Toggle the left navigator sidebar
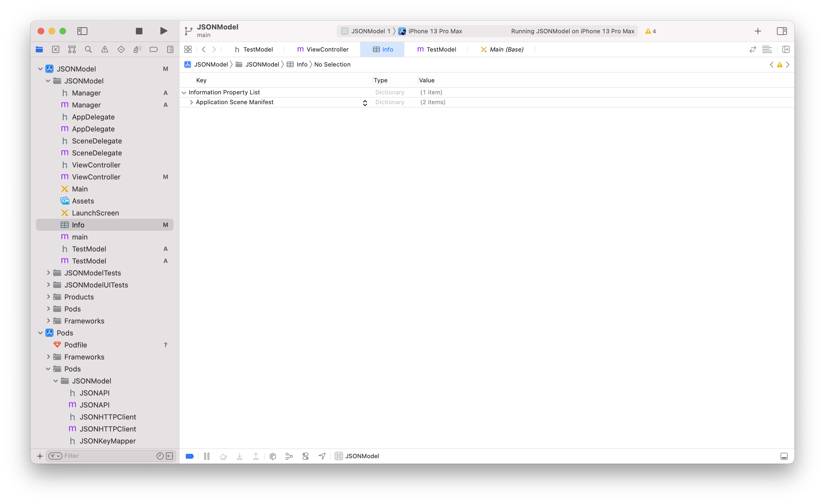The width and height of the screenshot is (825, 504). [x=82, y=31]
